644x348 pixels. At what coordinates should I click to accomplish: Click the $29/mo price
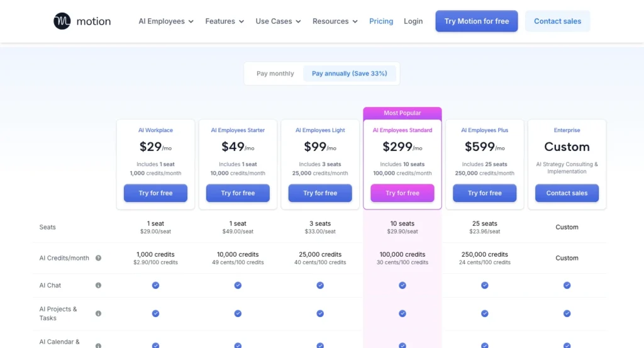tap(156, 147)
